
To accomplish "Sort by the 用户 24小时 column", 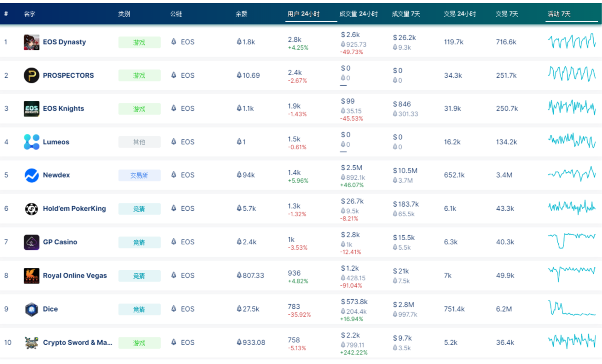I will pos(303,14).
